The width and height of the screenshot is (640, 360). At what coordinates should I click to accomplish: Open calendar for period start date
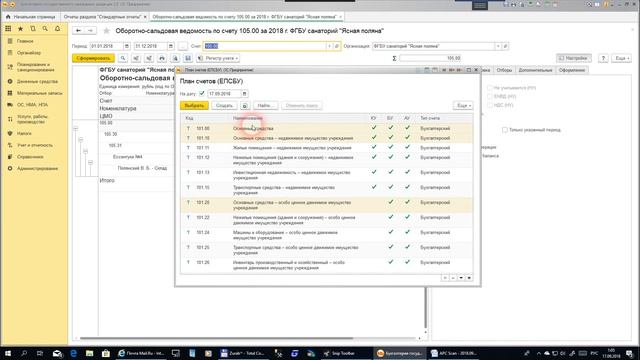[x=127, y=46]
